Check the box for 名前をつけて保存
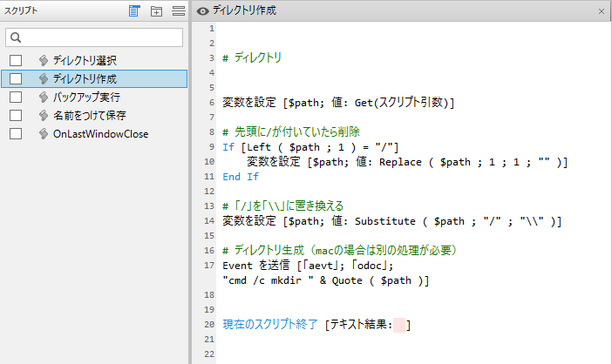This screenshot has height=364, width=612. pos(16,115)
